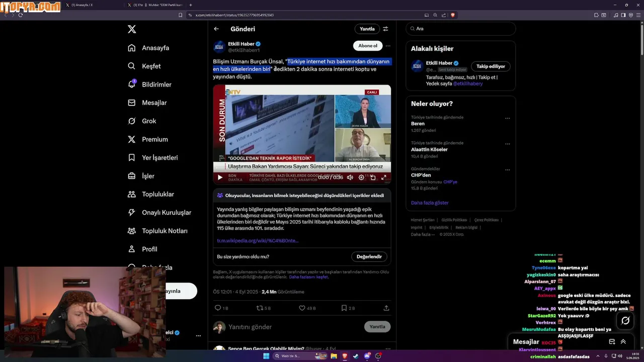Open a new browser tab

pyautogui.click(x=190, y=5)
